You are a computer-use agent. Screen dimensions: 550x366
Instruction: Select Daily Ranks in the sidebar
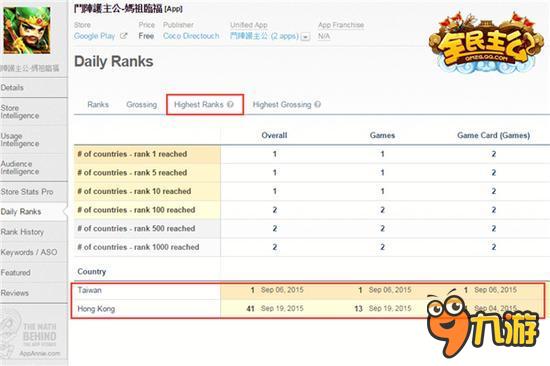34,212
